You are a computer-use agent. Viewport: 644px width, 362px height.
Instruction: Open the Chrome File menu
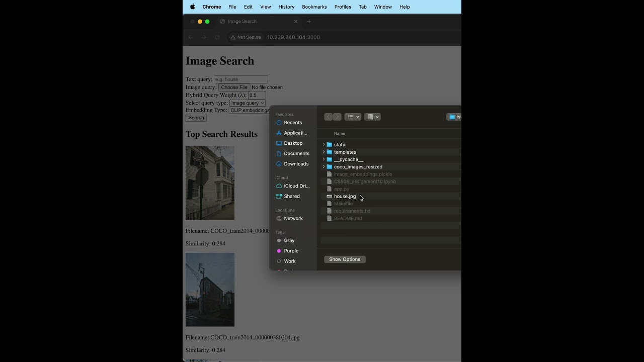click(232, 7)
